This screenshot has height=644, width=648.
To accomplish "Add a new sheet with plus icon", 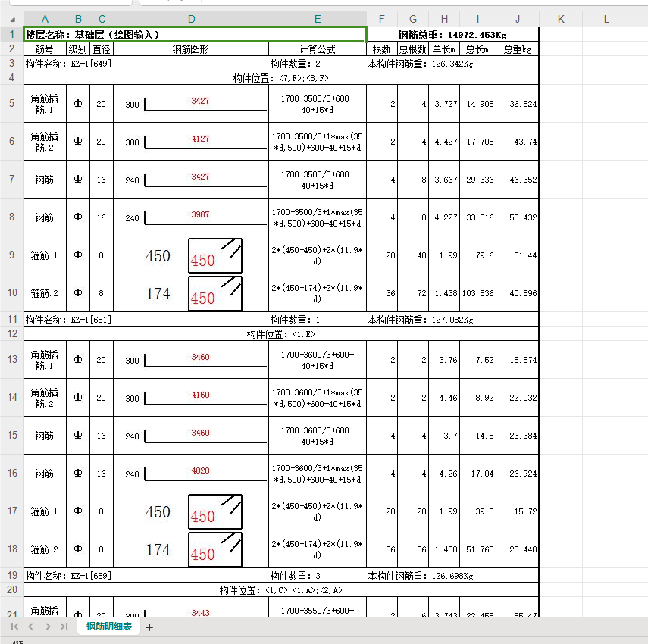I will coord(149,627).
